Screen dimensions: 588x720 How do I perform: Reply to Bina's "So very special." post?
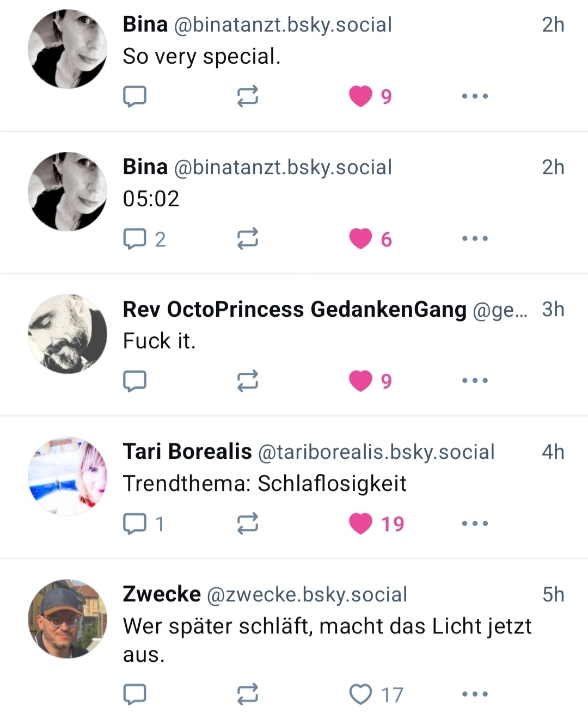(134, 96)
